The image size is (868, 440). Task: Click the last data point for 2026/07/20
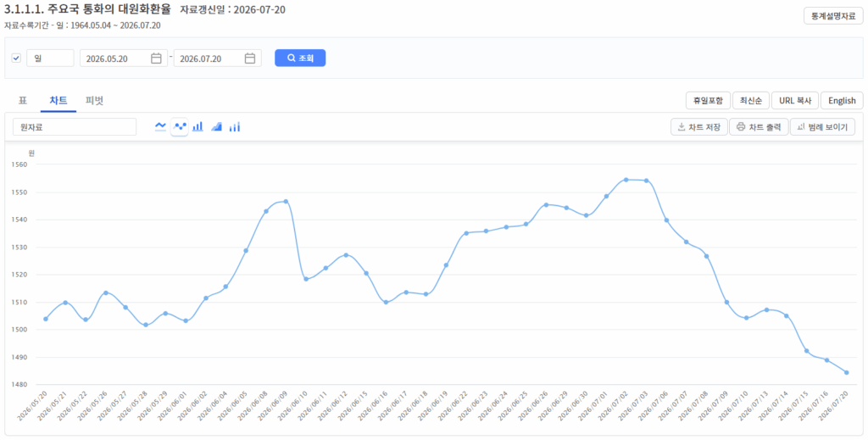pos(847,372)
